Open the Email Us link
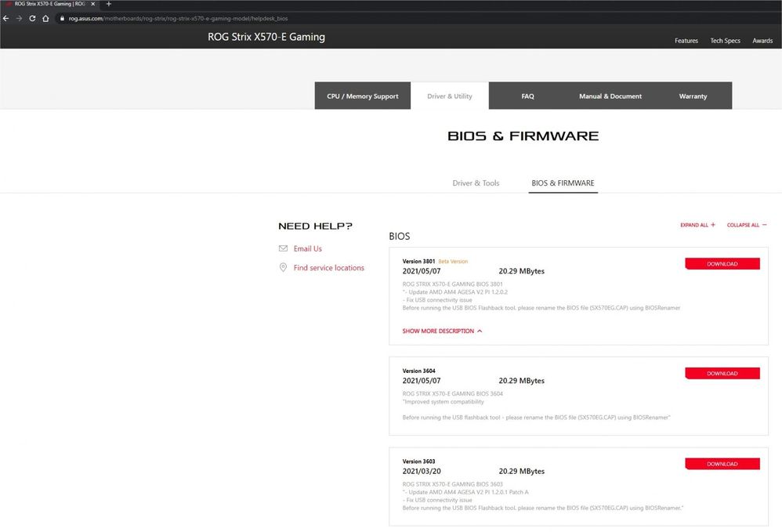Image resolution: width=782 pixels, height=532 pixels. pyautogui.click(x=308, y=249)
